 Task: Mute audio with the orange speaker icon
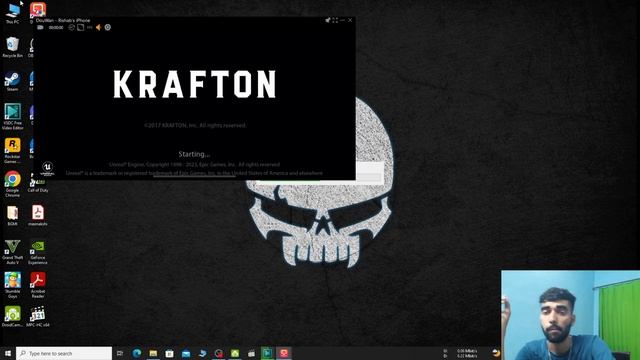pos(98,27)
